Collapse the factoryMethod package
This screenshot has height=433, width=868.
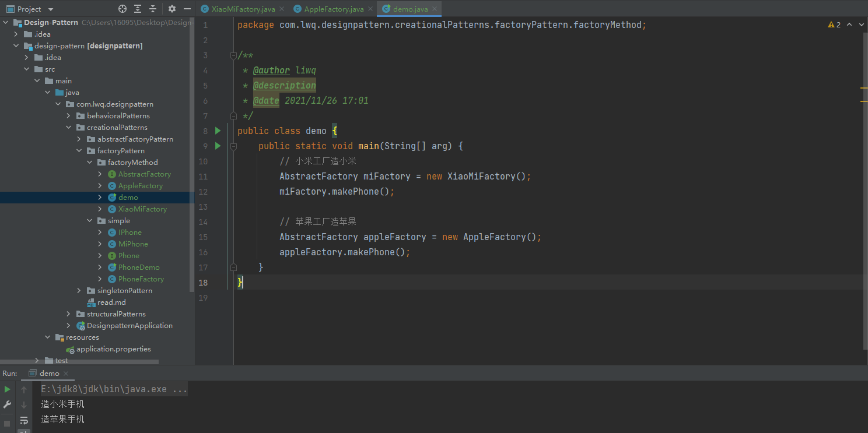tap(90, 163)
